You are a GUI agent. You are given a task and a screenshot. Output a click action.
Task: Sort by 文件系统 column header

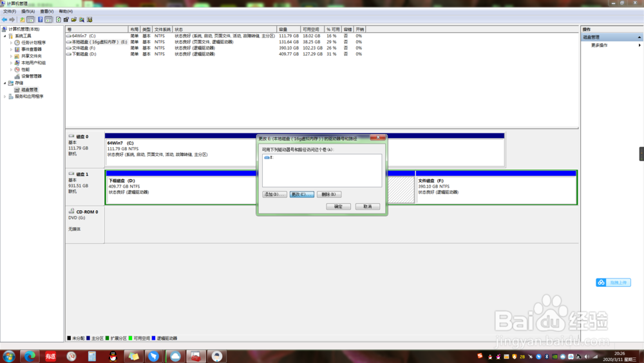163,30
